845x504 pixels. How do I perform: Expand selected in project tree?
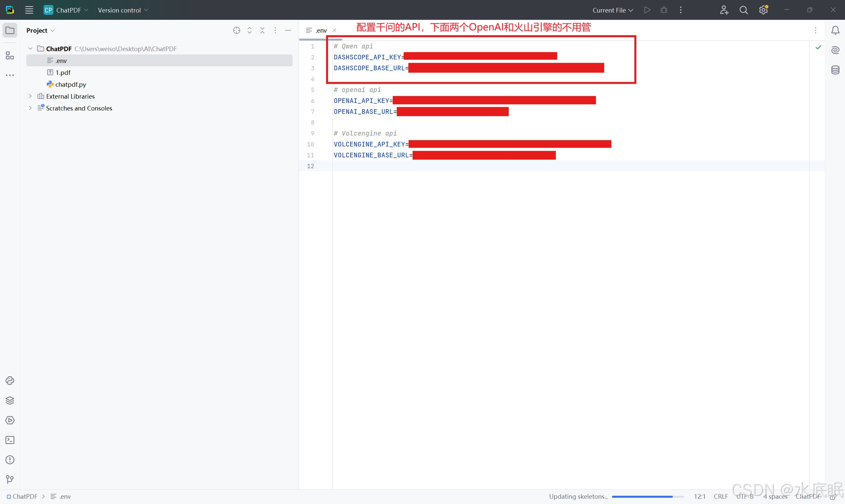click(250, 31)
